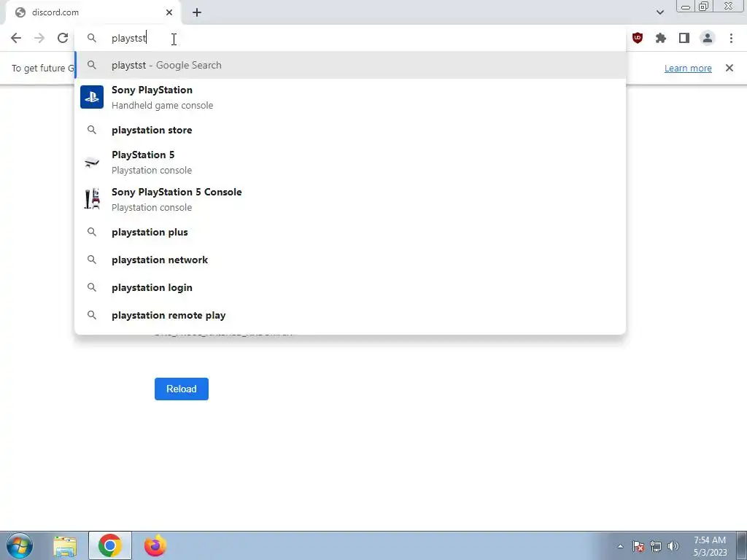Image resolution: width=747 pixels, height=560 pixels.
Task: Select the 'playstation plus' suggestion
Action: [x=350, y=233]
